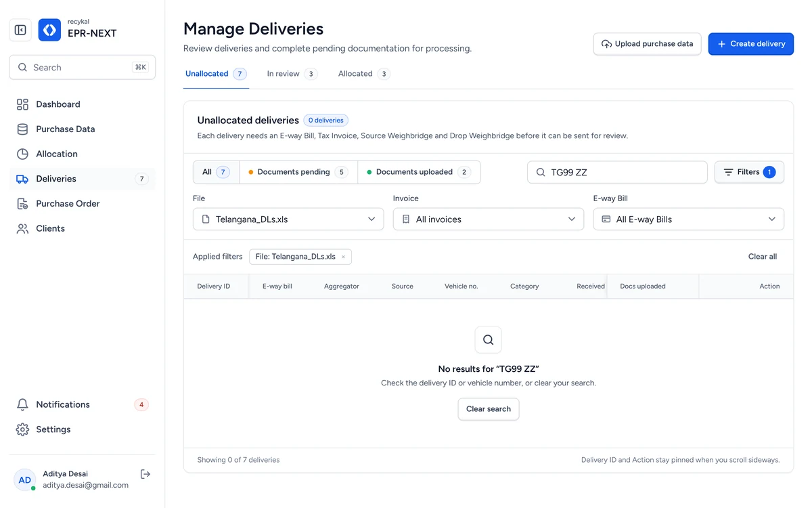
Task: Expand the File dropdown Telangana_DLs.xls
Action: click(288, 219)
